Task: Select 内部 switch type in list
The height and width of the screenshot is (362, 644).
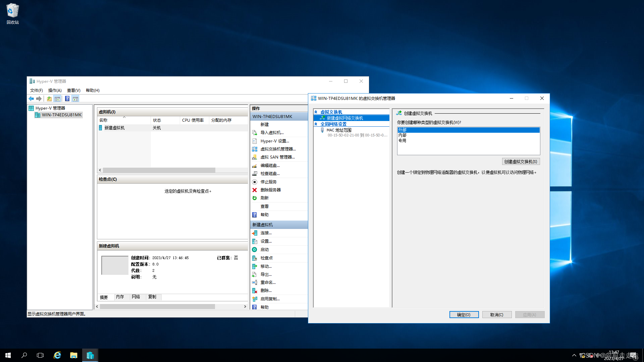Action: (402, 135)
